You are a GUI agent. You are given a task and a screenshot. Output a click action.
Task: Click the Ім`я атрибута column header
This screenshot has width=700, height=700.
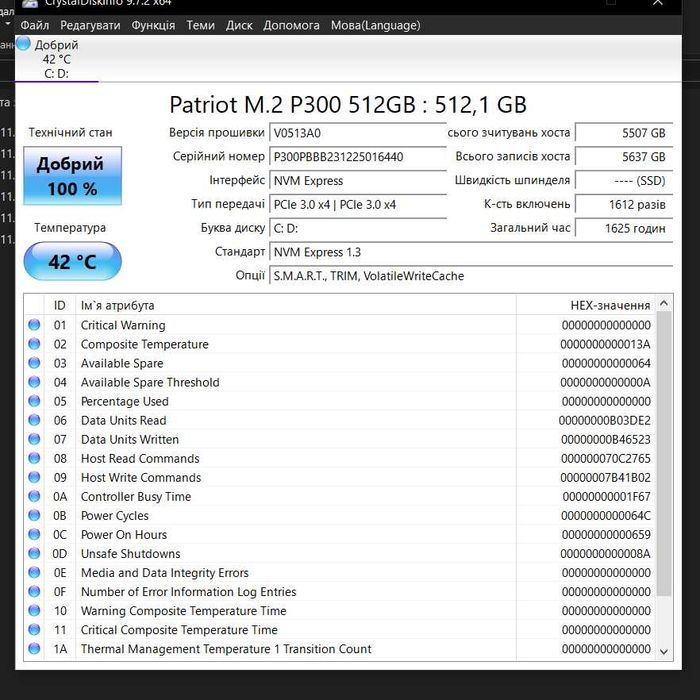click(296, 305)
